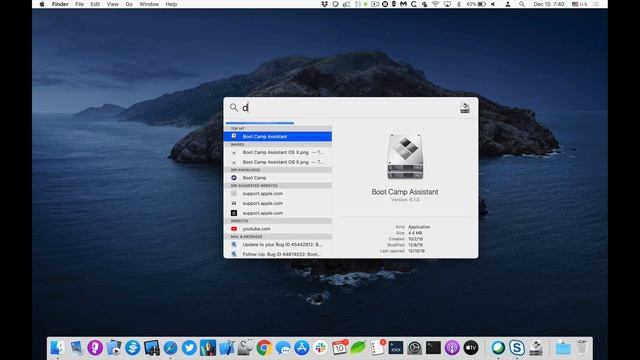Open Calendar showing 10 in the Dock
Image resolution: width=640 pixels, height=360 pixels.
tap(339, 348)
